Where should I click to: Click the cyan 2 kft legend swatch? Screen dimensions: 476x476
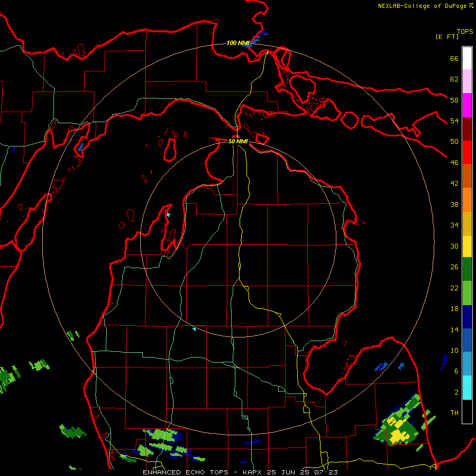click(467, 388)
